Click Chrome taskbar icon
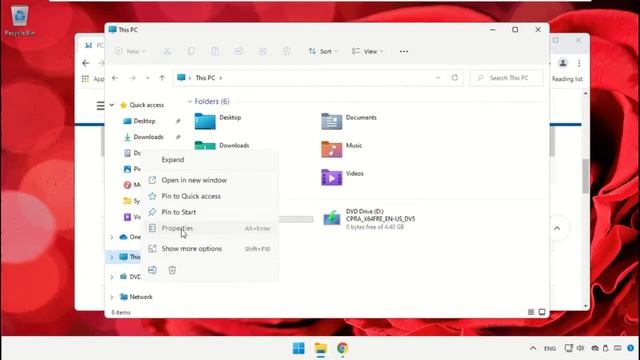The height and width of the screenshot is (360, 640). click(x=342, y=348)
